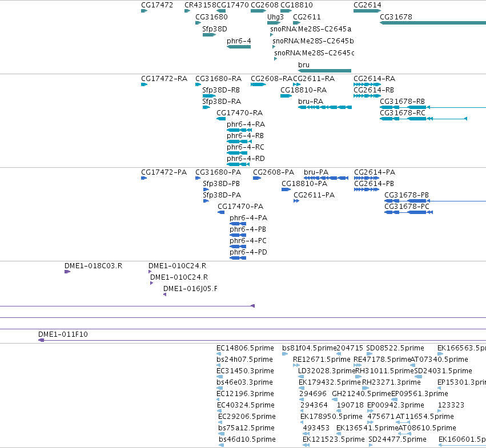Select the phr6-4-PA protein label
Screen dimensions: 486x448
248,218
